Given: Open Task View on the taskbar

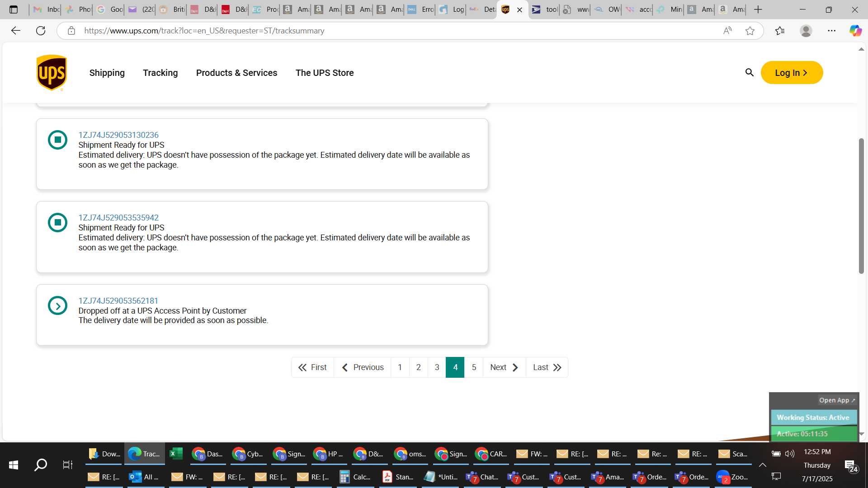Looking at the screenshot, I should 67,465.
